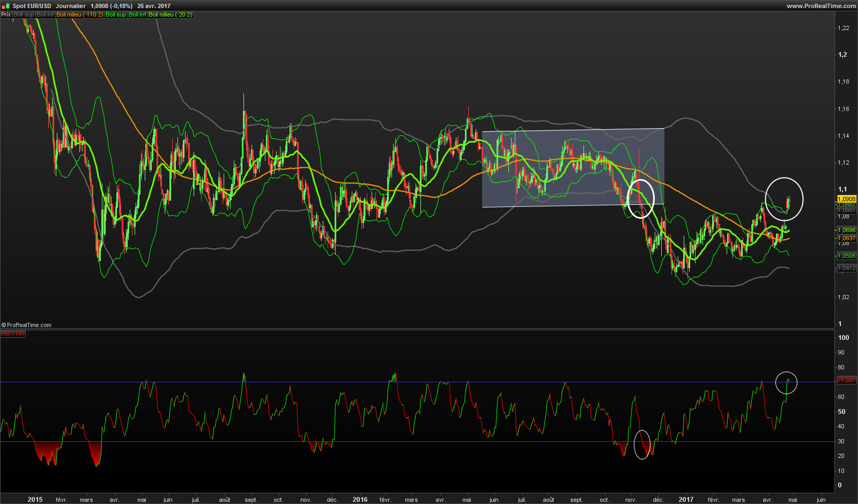Click the 26 avr. 2017 date
This screenshot has height=504, width=858.
click(x=154, y=6)
